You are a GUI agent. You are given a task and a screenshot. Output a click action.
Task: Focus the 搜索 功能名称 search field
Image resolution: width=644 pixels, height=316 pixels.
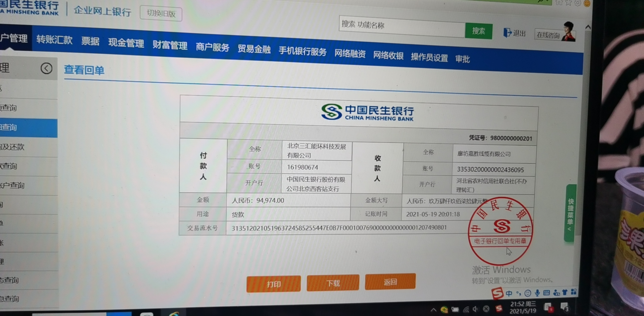click(402, 26)
